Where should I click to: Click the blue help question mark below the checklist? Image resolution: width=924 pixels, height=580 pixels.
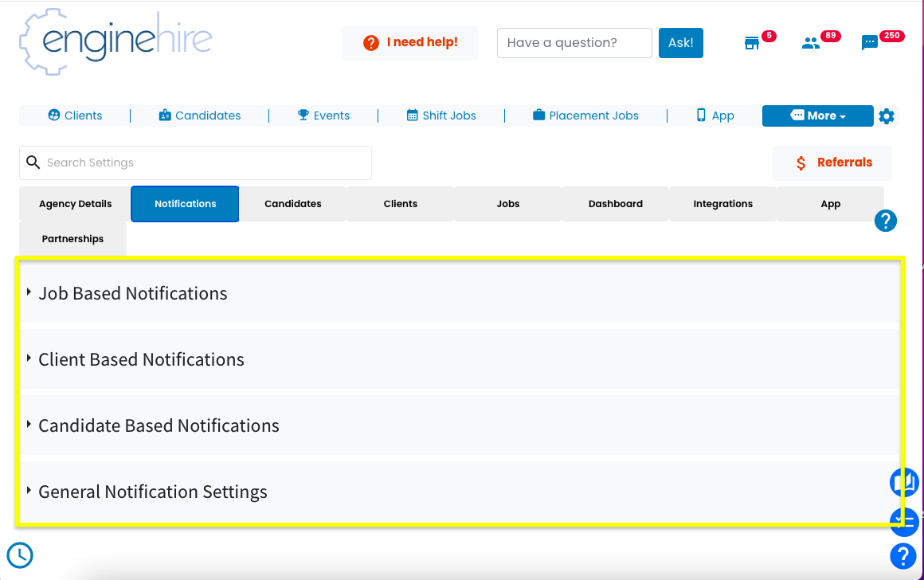903,556
